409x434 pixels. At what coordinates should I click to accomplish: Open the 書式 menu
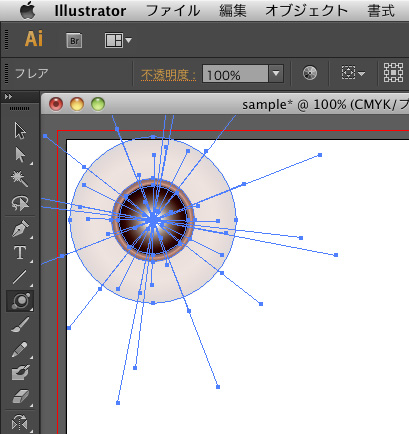pos(381,11)
